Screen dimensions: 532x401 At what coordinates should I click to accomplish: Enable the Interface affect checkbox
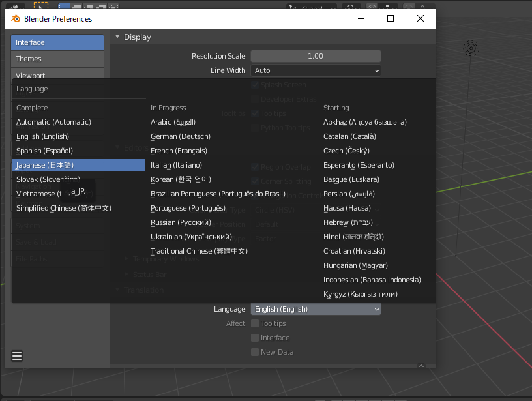point(255,338)
